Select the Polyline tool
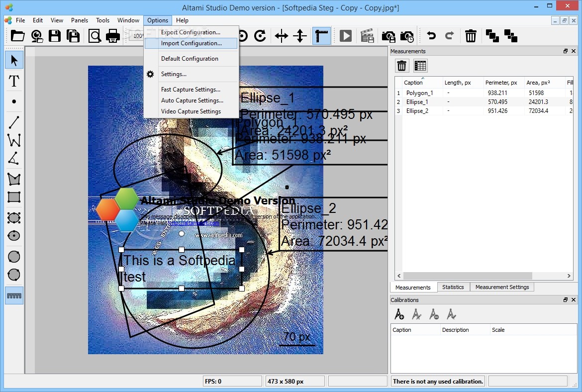Screen dimensions: 582x392 click(14, 140)
